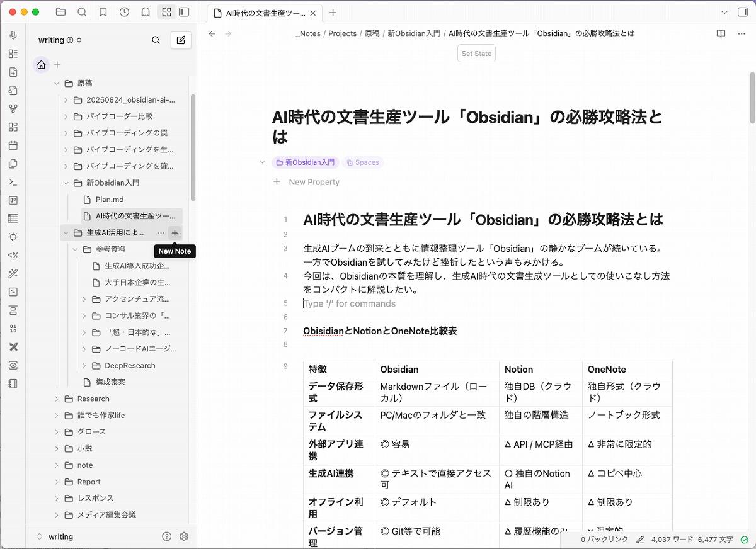
Task: Click the ghost icon in top toolbar
Action: (x=146, y=12)
